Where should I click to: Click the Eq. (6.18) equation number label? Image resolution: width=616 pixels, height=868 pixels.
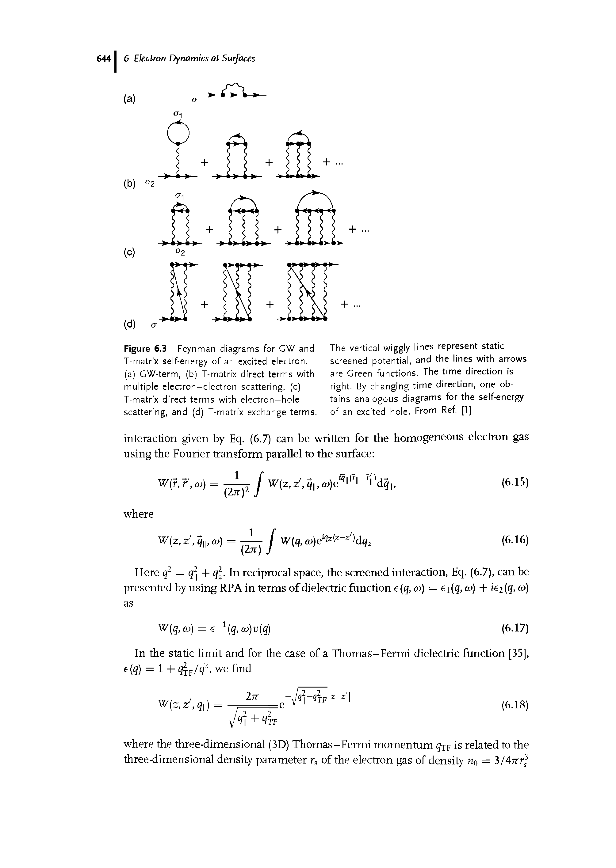click(527, 705)
